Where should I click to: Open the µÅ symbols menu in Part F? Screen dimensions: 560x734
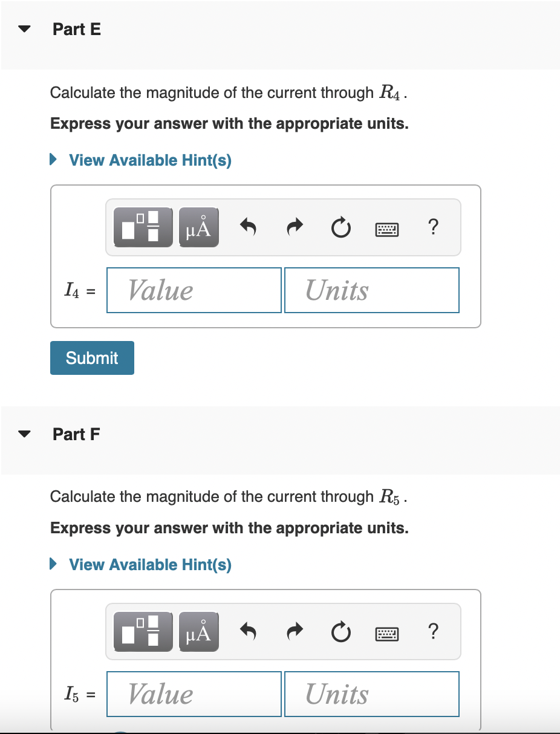(x=199, y=632)
